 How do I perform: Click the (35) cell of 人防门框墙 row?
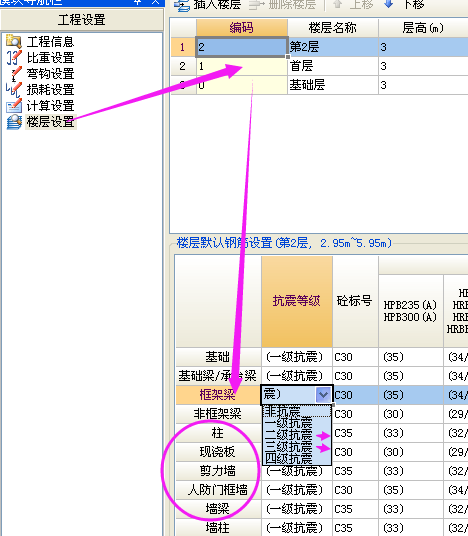point(411,490)
